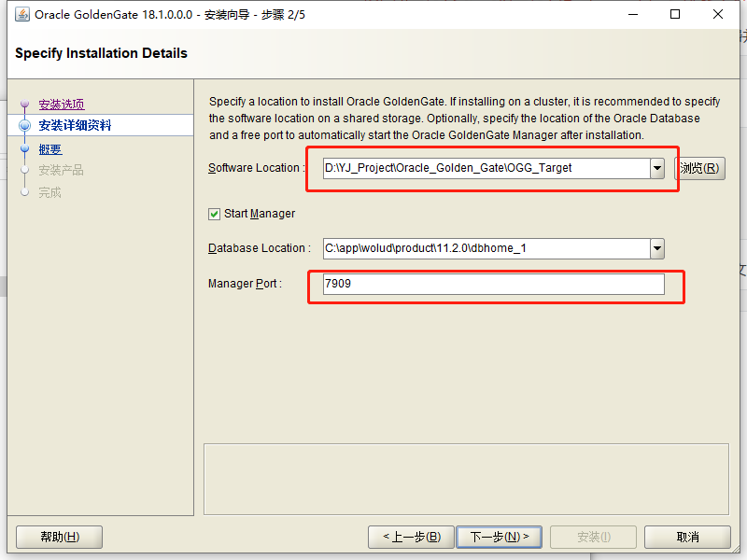Screen dimensions: 747x560
Task: Click the Software Location label
Action: pos(256,168)
